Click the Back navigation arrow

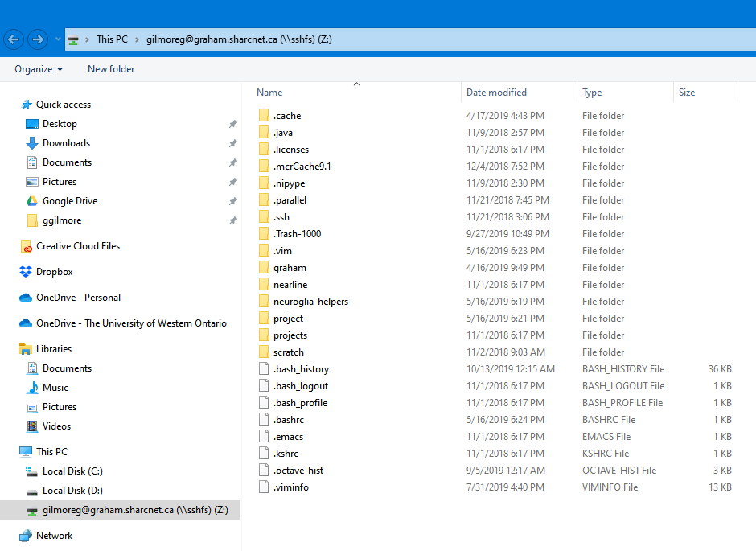coord(13,39)
